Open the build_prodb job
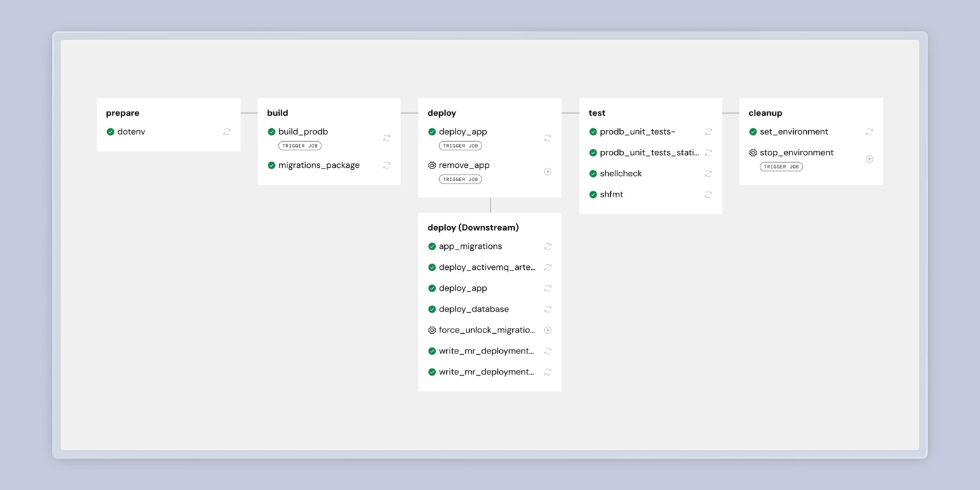 point(303,132)
